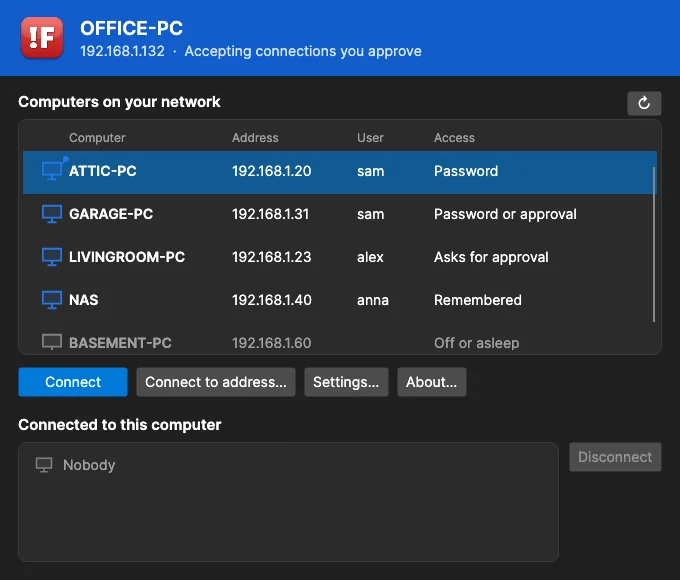Click user alex
680x580 pixels.
click(370, 257)
